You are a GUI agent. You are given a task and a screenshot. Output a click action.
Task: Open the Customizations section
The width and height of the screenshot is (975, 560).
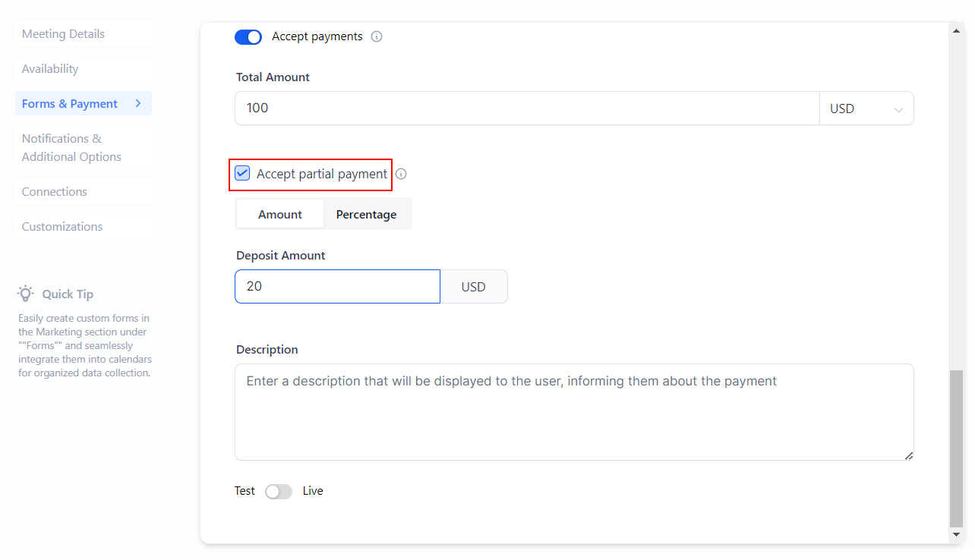click(x=62, y=226)
